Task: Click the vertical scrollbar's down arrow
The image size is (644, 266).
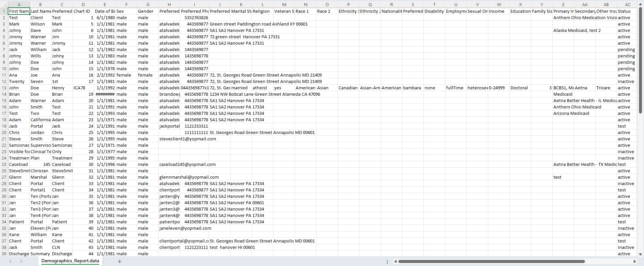Action: click(641, 254)
